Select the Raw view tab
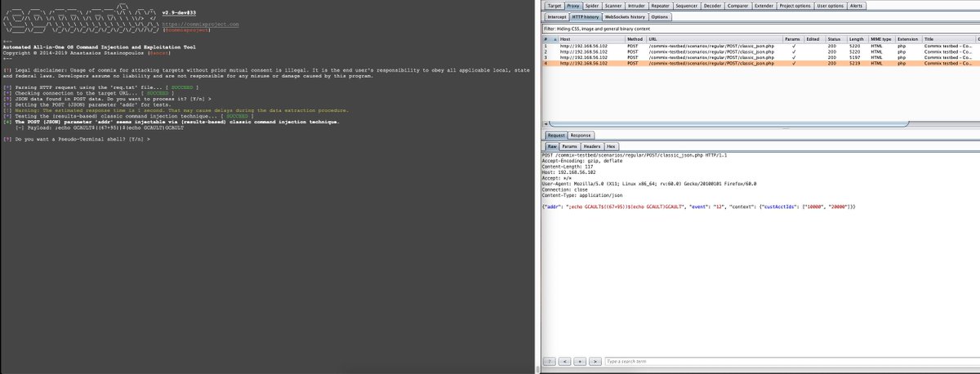This screenshot has width=980, height=374. pos(552,146)
